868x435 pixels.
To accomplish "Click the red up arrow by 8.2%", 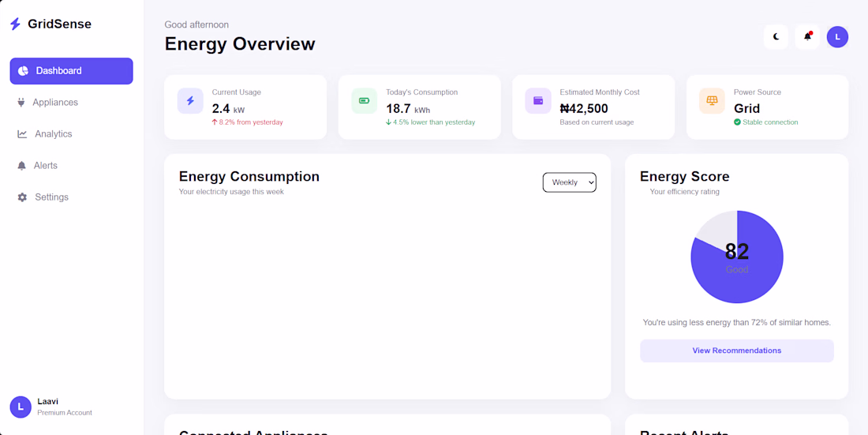I will (x=215, y=122).
